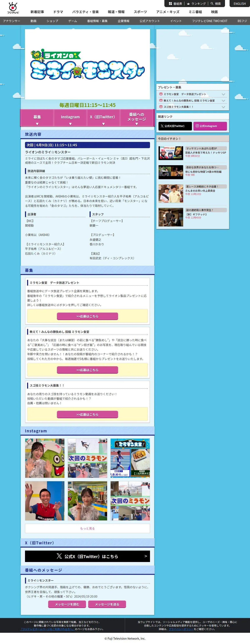Expand 教えて！みんなの勝負めし sidebar item
This screenshot has height=644, width=250.
point(192,101)
